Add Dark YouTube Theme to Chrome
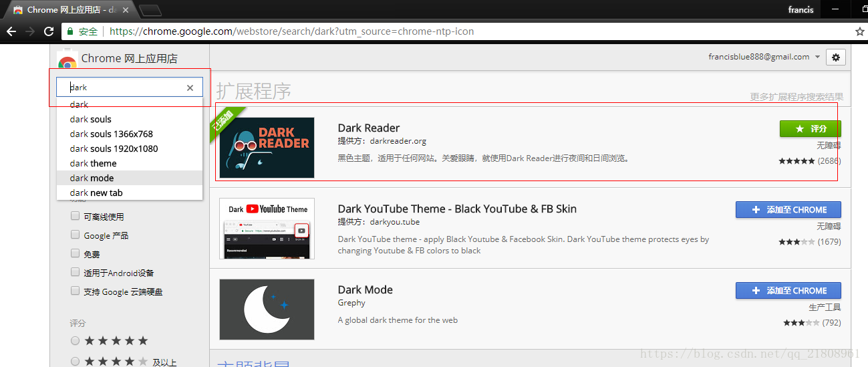 click(788, 209)
